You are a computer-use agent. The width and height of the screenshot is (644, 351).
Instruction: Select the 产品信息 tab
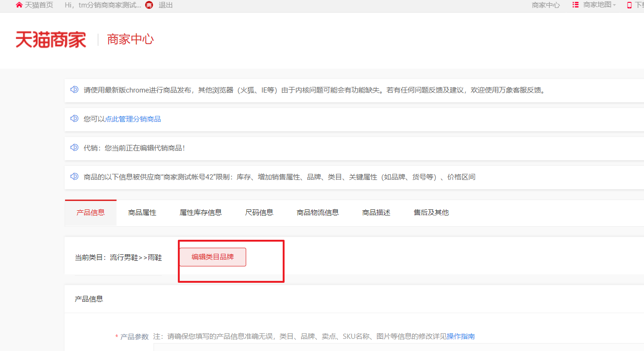click(x=91, y=213)
